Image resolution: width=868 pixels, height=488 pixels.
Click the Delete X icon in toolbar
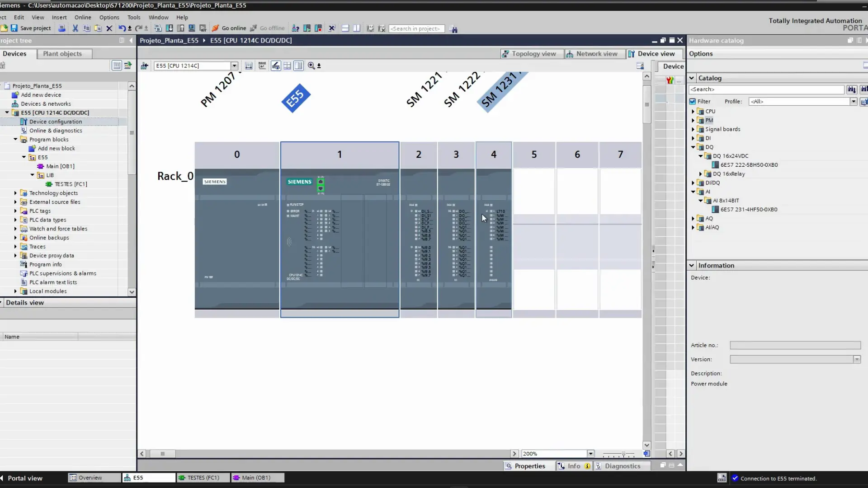tap(109, 28)
